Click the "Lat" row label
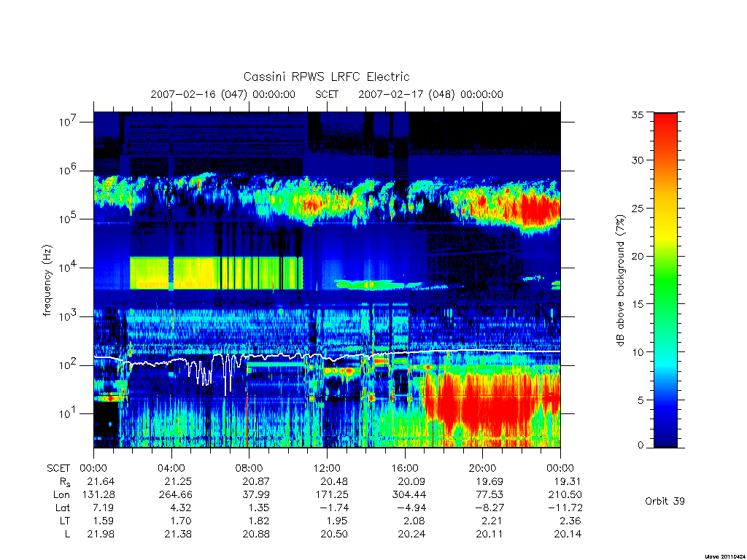Image resolution: width=747 pixels, height=560 pixels. click(x=63, y=507)
